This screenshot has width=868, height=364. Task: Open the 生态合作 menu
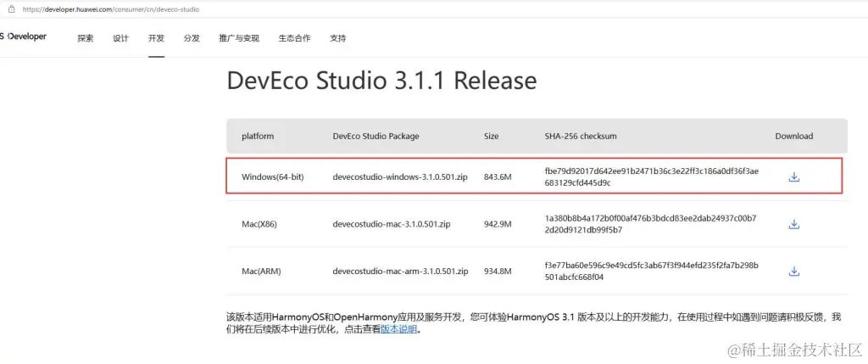tap(294, 38)
